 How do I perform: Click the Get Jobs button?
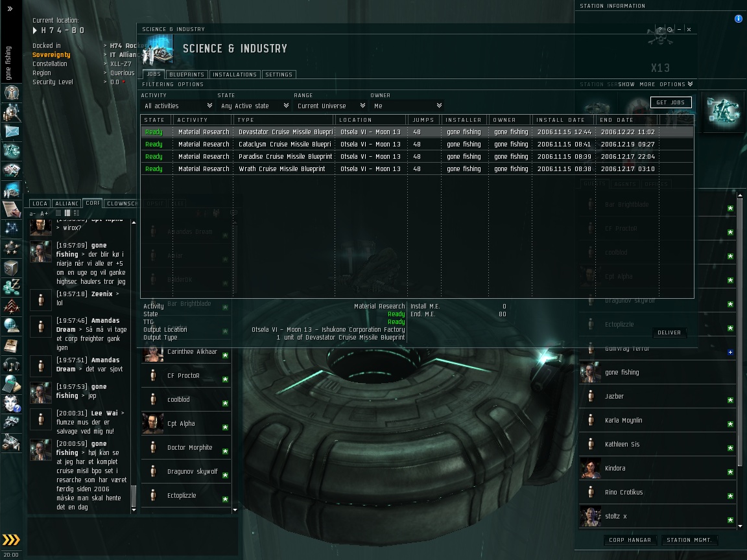[670, 102]
